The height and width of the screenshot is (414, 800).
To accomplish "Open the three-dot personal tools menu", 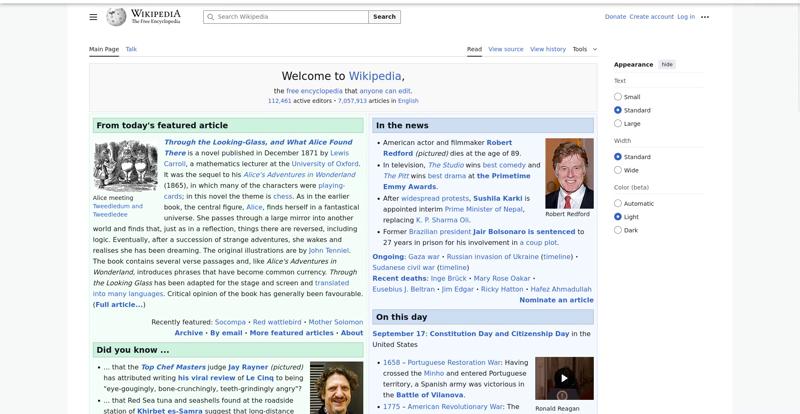I will tap(705, 17).
